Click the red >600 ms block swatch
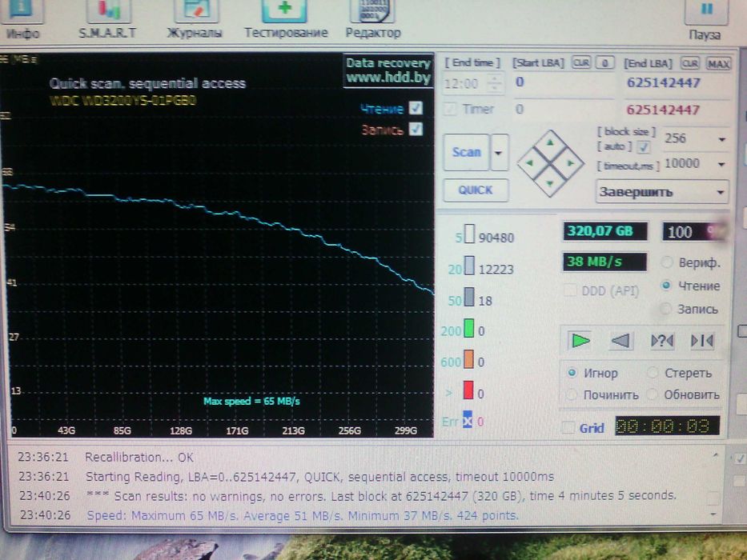 click(x=468, y=390)
